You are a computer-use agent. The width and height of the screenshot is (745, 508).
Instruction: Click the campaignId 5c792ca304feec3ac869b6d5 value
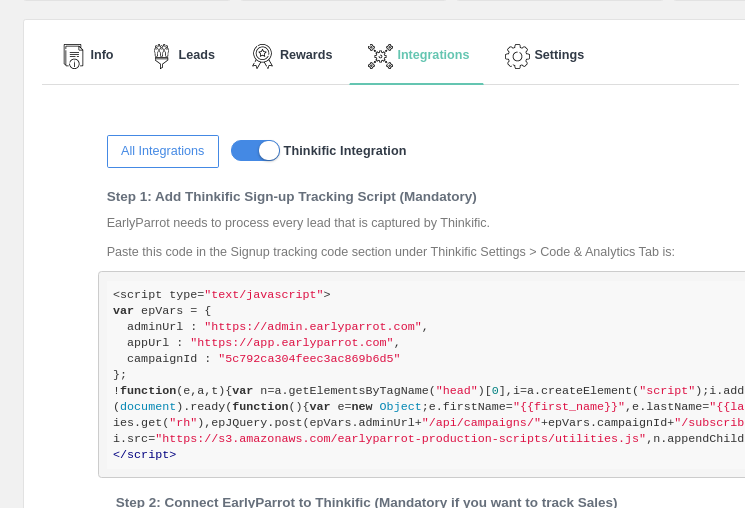[x=309, y=359]
